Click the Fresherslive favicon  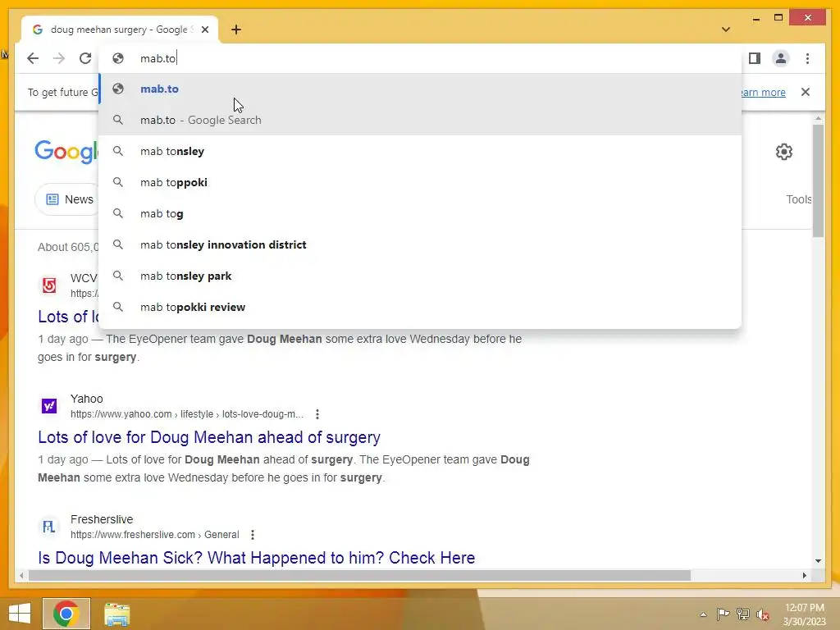tap(49, 527)
